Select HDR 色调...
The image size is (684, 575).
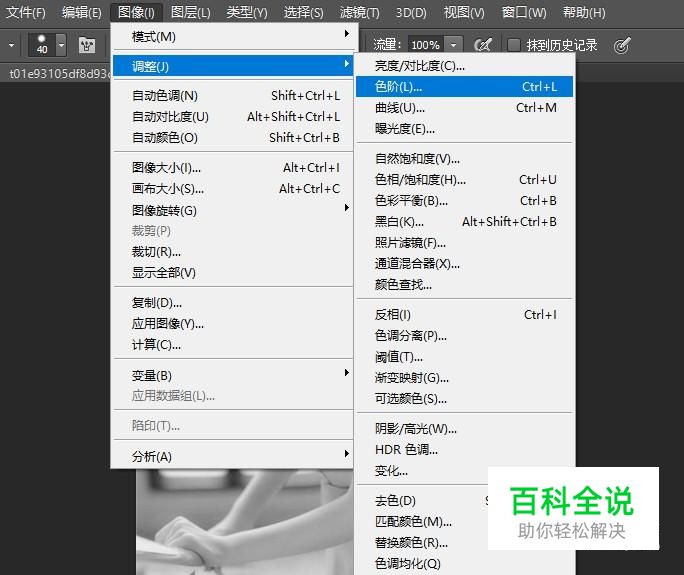(x=464, y=450)
